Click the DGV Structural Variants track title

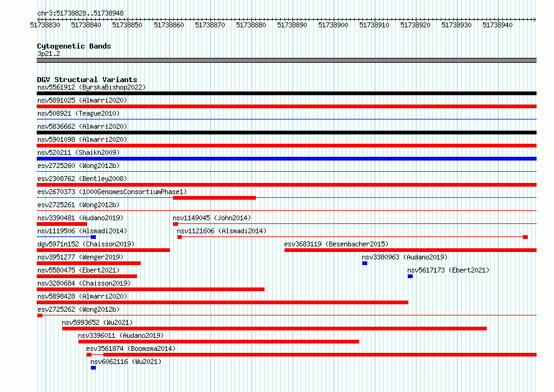click(x=87, y=80)
